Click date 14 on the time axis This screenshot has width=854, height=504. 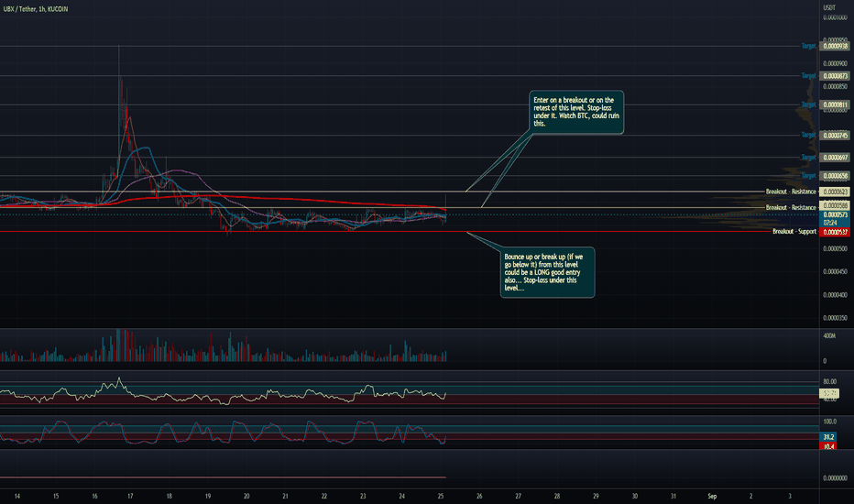17,497
